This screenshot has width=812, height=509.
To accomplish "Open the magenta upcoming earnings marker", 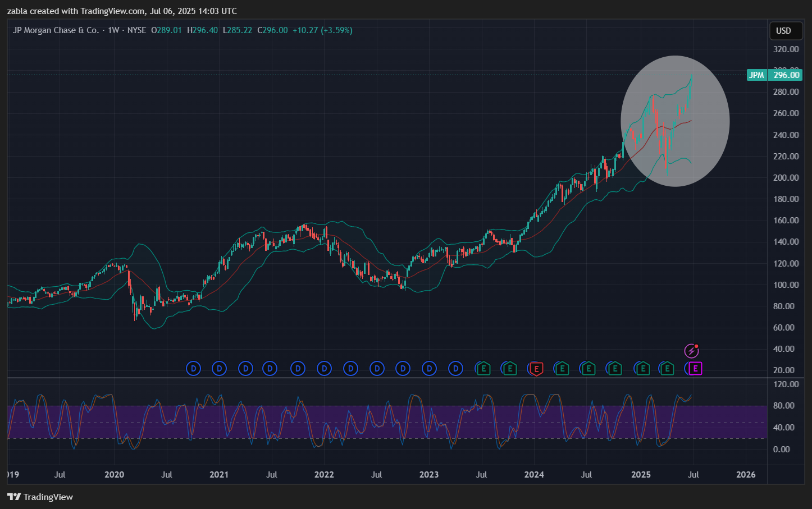I will (x=695, y=369).
